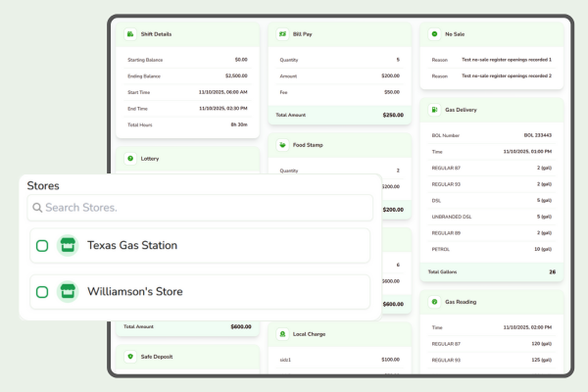The image size is (588, 392).
Task: Click the Lottery card icon
Action: pyautogui.click(x=130, y=159)
